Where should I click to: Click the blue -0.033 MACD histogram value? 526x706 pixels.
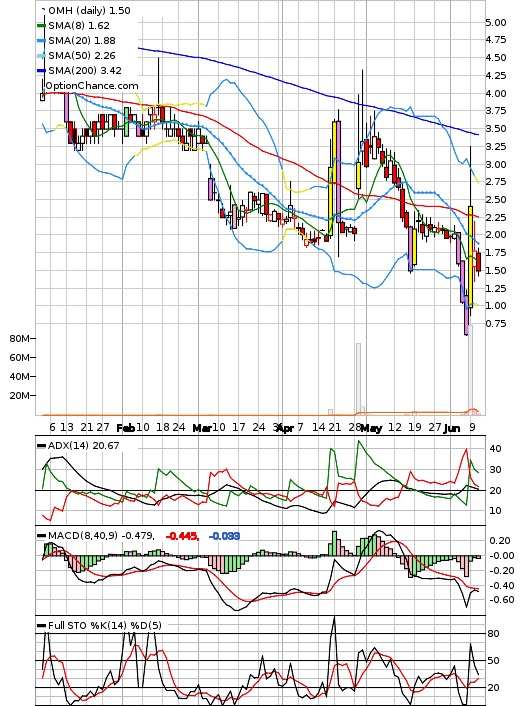click(x=224, y=536)
